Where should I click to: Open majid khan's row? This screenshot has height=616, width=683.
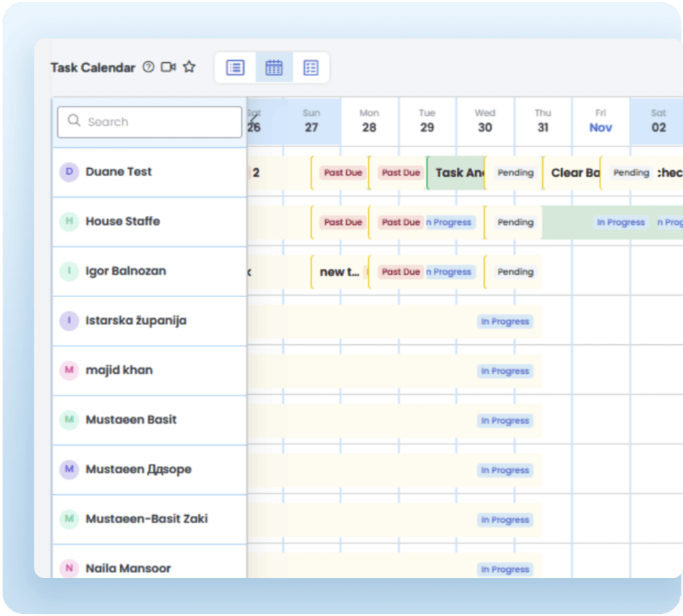point(119,370)
